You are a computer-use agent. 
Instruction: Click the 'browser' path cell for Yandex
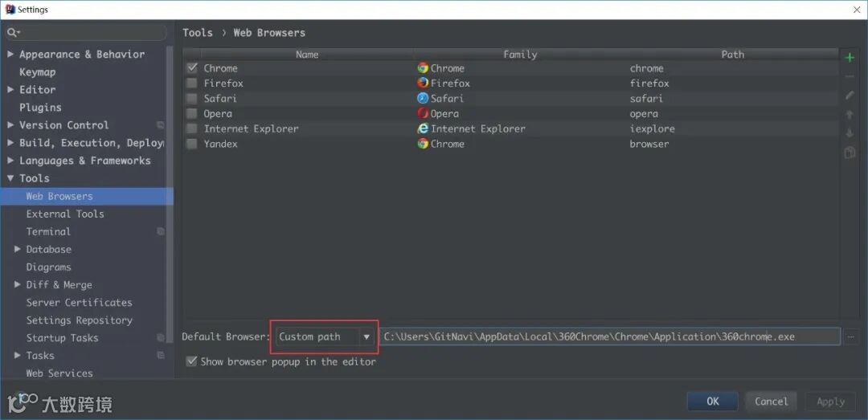pos(649,144)
